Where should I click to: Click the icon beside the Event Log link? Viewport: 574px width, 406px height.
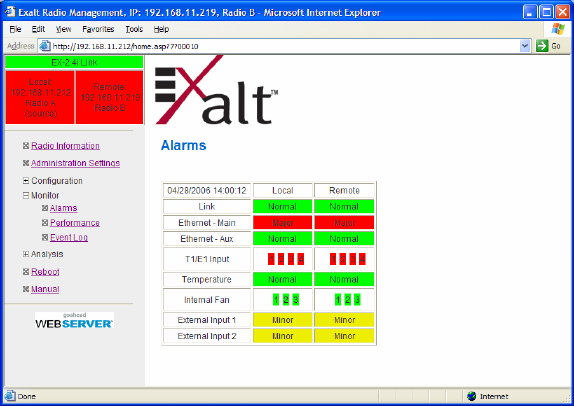click(45, 238)
